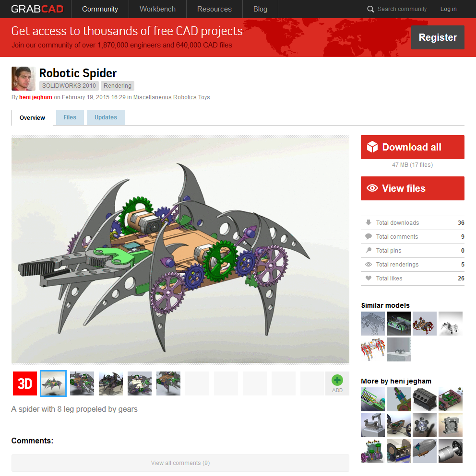476x476 pixels.
Task: Click the View files button
Action: tap(413, 188)
